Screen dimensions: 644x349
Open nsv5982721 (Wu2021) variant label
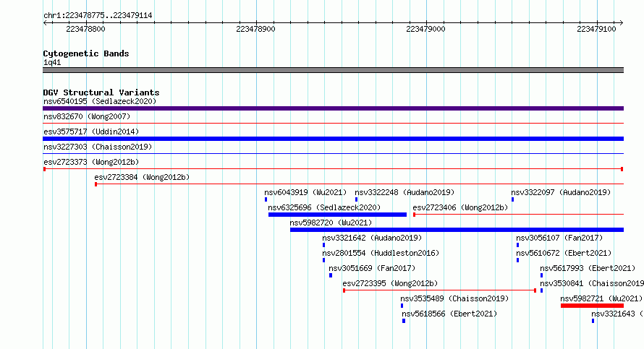pos(601,298)
